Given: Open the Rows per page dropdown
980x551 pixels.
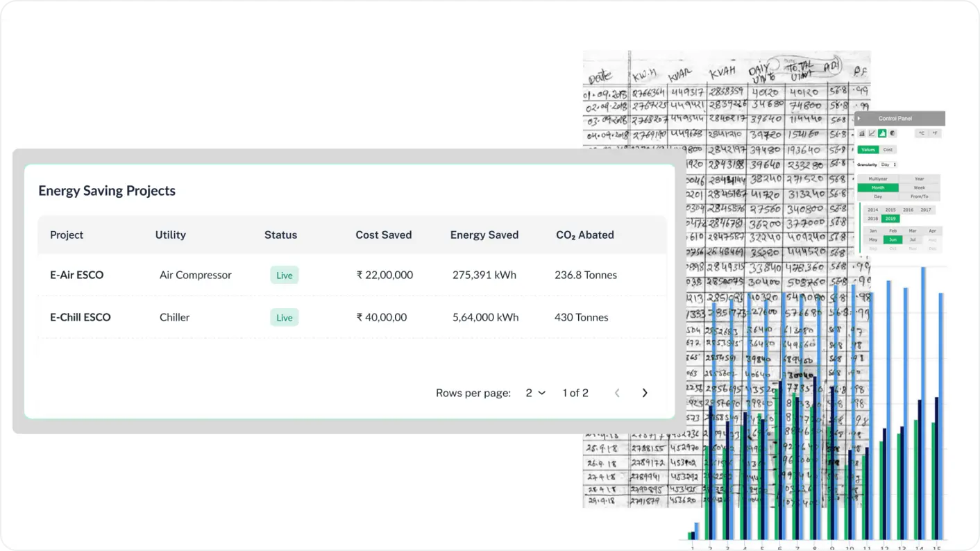Looking at the screenshot, I should (x=535, y=393).
